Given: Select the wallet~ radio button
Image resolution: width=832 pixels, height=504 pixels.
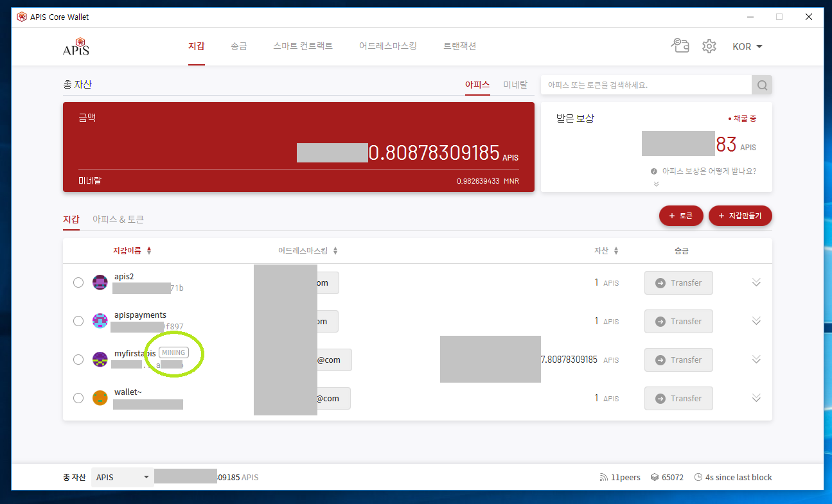Looking at the screenshot, I should 78,398.
